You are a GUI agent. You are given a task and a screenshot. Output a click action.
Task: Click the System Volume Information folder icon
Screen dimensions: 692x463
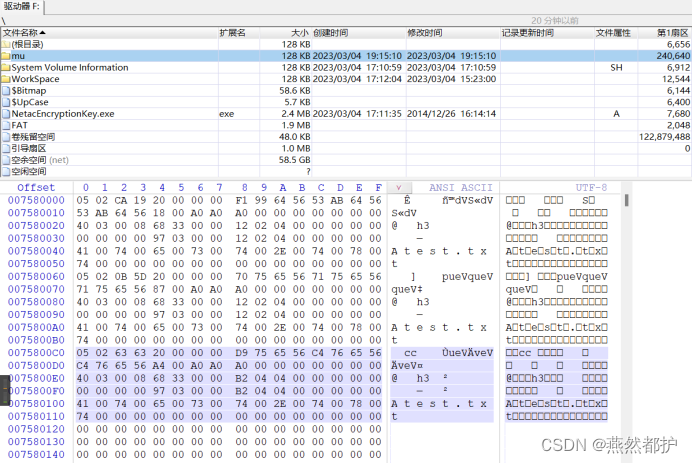(6, 68)
